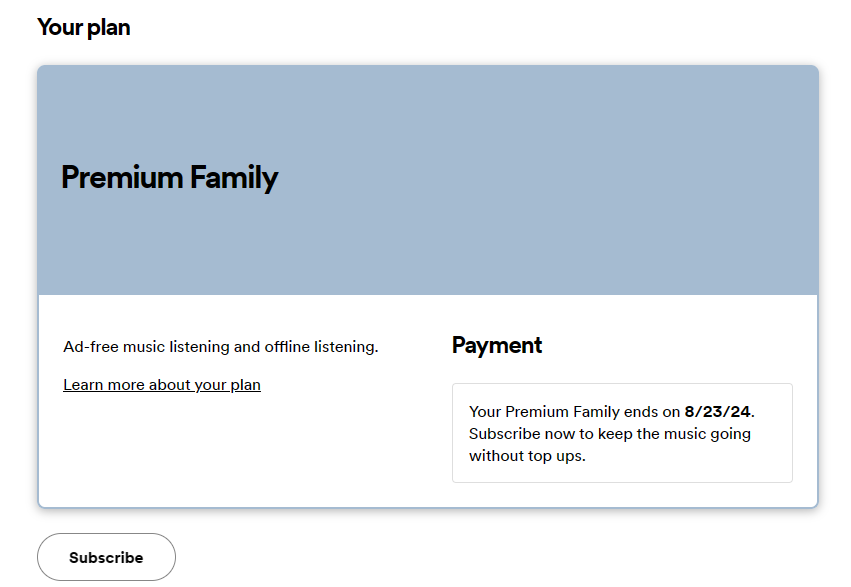The height and width of the screenshot is (587, 851).
Task: Click the Subscribe button
Action: coord(106,557)
